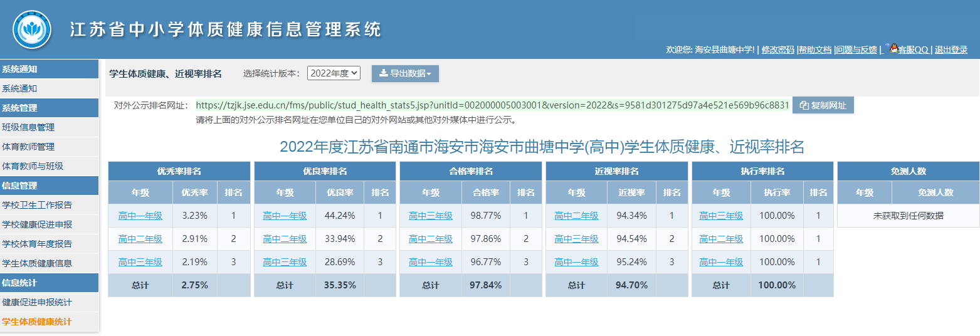Open 高中一年级 link in 优良率排名 table
Screen dimensions: 980x336
[x=285, y=216]
